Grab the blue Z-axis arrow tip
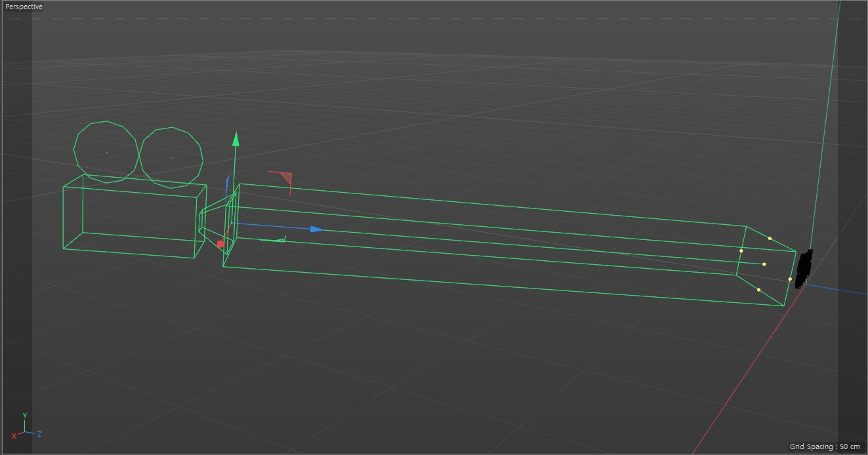This screenshot has height=455, width=868. click(x=317, y=229)
